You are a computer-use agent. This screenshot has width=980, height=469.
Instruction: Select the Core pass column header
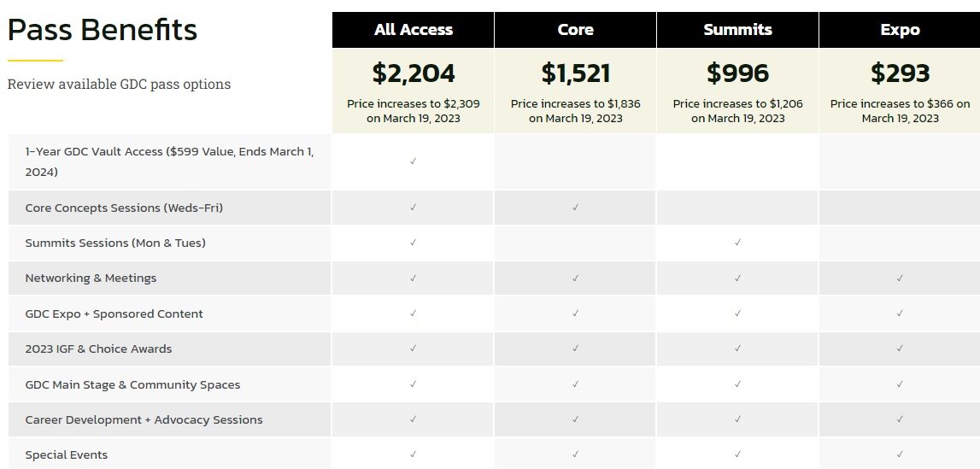tap(575, 30)
